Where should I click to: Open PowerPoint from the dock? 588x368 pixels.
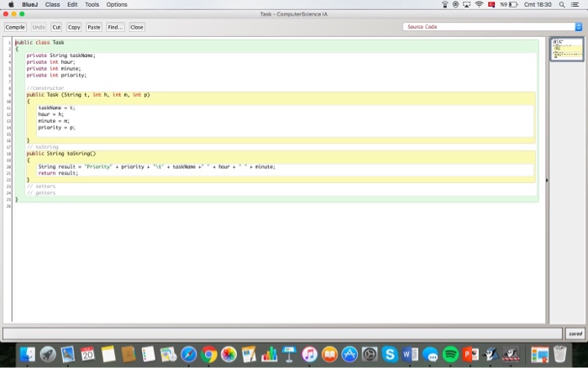click(x=470, y=354)
